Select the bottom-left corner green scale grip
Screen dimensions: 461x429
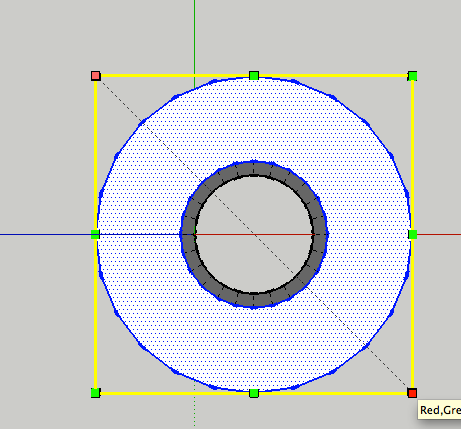pos(95,393)
